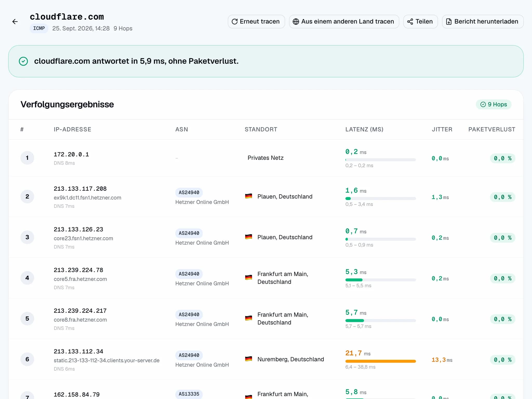532x399 pixels.
Task: Click the German flag in hop 4 row
Action: click(x=249, y=277)
